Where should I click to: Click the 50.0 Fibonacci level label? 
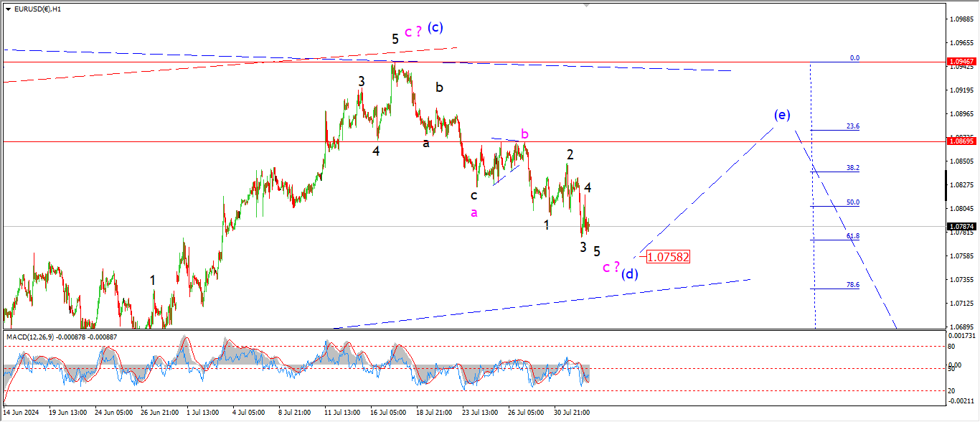[x=852, y=202]
